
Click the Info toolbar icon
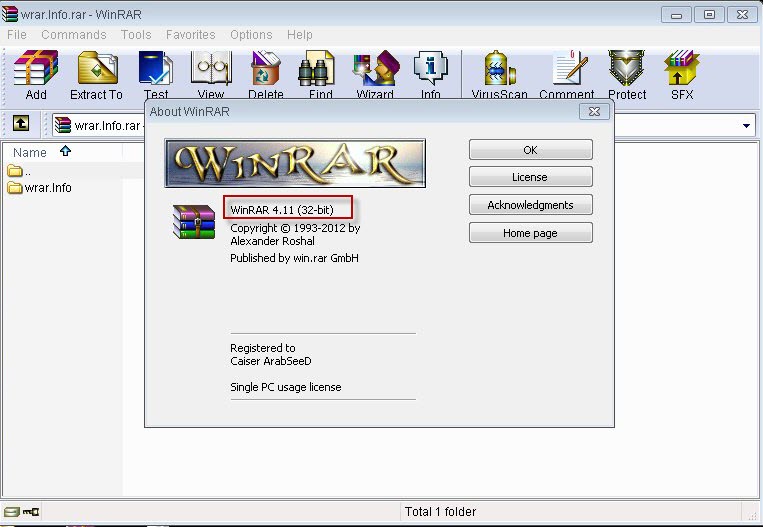pos(431,75)
